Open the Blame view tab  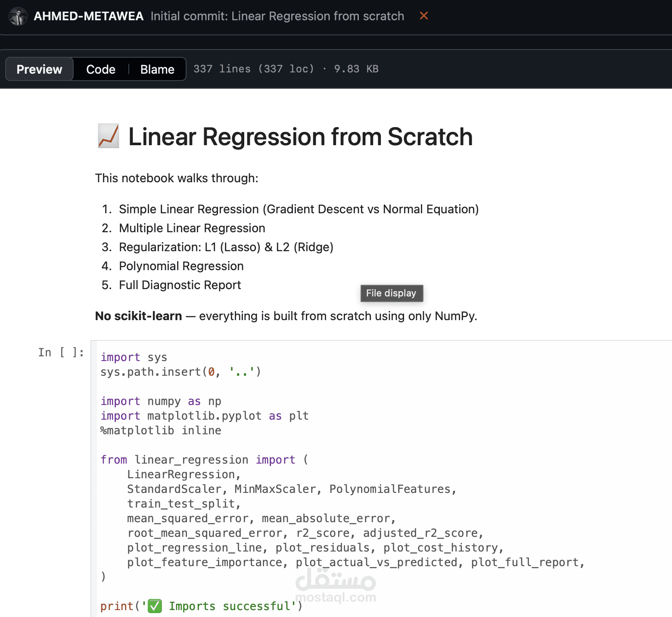(157, 69)
